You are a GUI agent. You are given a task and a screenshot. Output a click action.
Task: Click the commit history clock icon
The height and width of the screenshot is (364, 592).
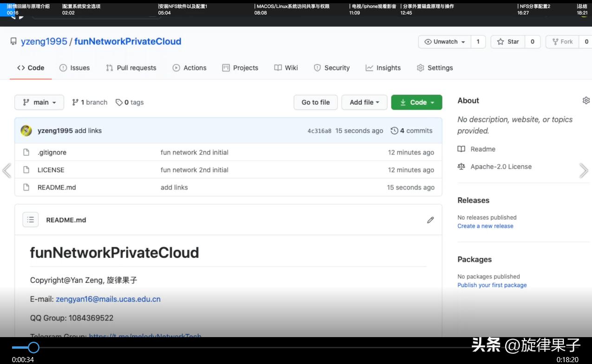(394, 131)
